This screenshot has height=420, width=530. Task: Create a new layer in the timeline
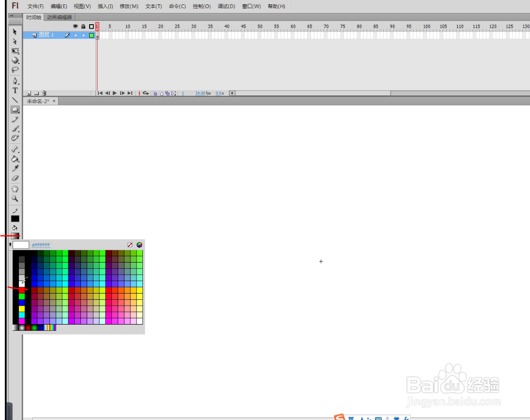point(29,93)
